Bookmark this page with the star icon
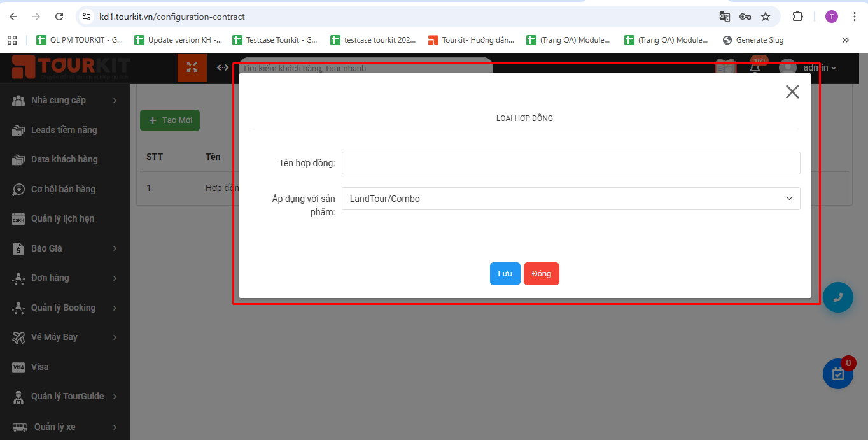This screenshot has height=440, width=868. click(x=766, y=17)
